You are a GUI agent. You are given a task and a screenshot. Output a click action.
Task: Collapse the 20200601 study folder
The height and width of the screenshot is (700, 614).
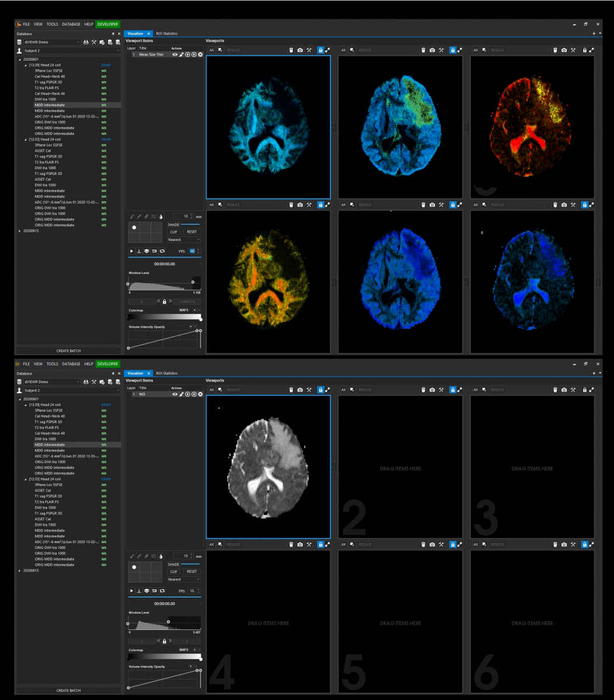click(x=20, y=59)
